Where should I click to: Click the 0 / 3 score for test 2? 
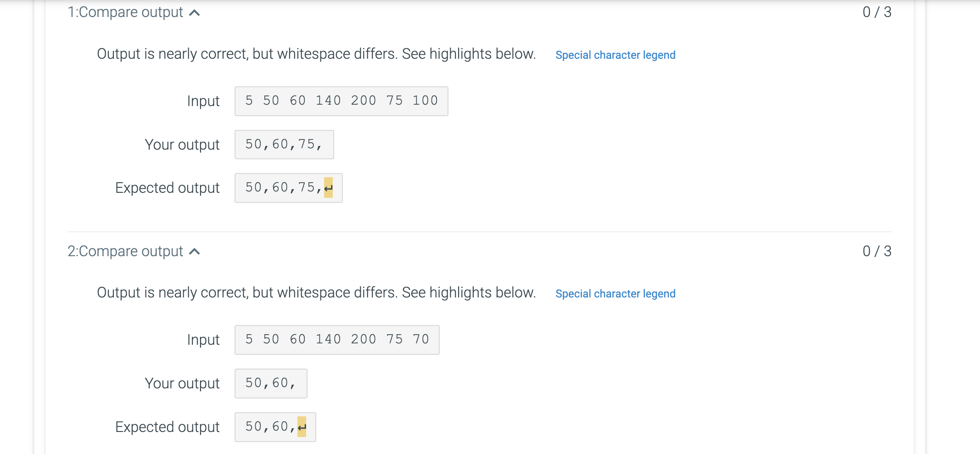(876, 252)
